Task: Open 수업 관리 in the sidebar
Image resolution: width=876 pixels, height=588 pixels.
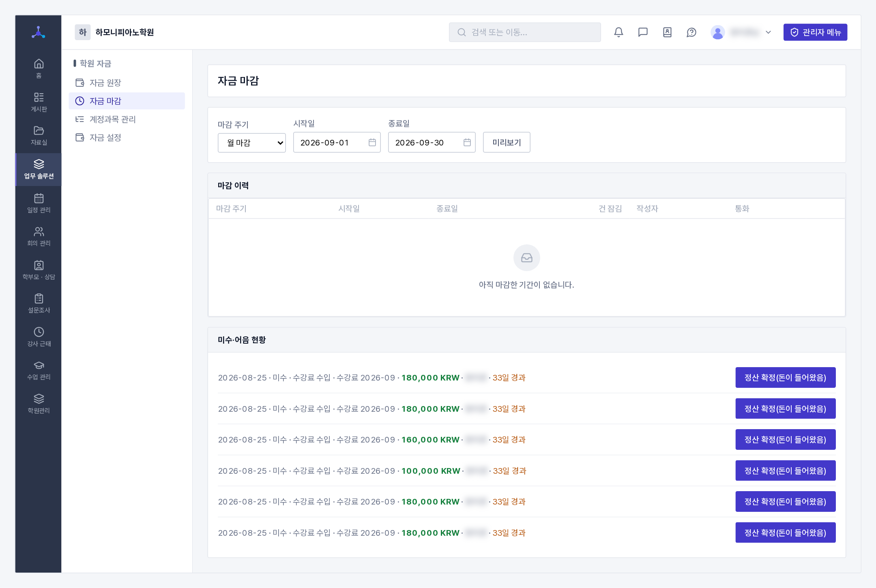Action: [39, 370]
